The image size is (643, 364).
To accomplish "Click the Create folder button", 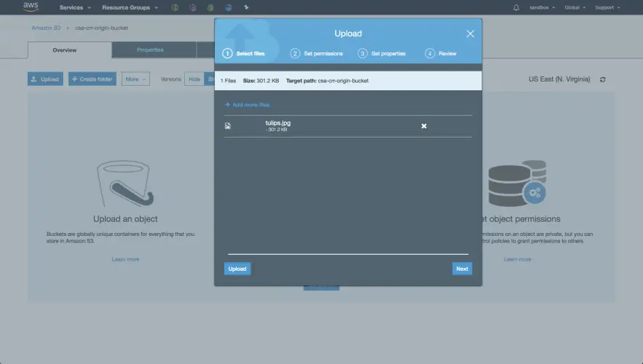I will tap(92, 79).
